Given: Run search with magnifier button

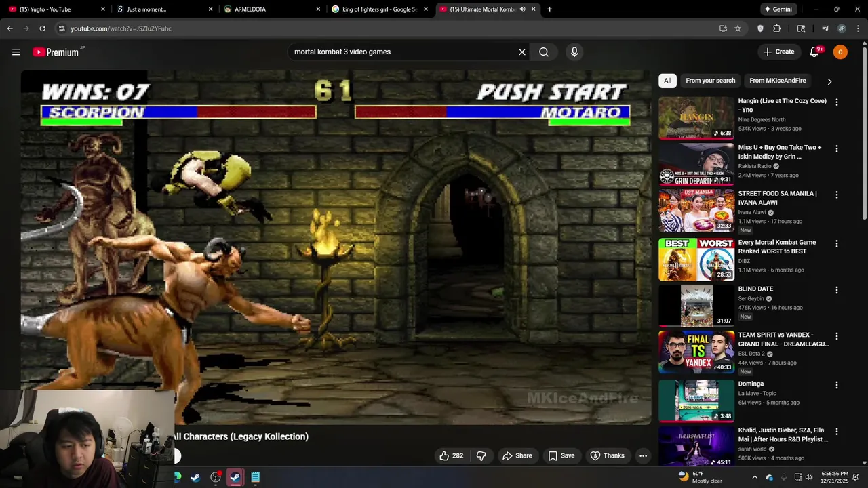Looking at the screenshot, I should coord(544,52).
